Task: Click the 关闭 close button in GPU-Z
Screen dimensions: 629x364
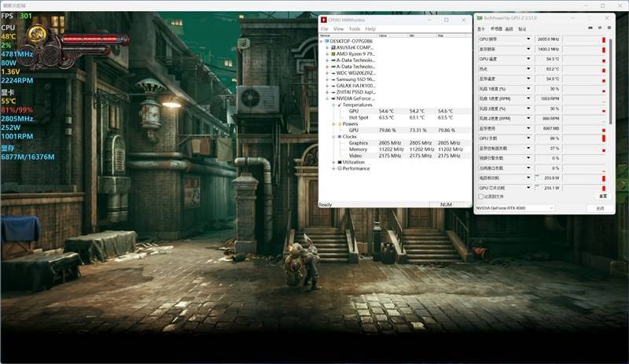Action: click(600, 208)
